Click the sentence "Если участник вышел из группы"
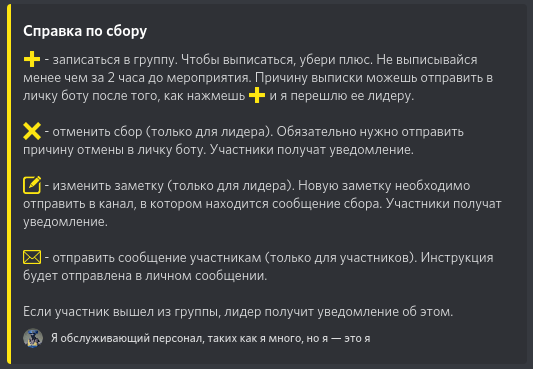The image size is (533, 369). pyautogui.click(x=122, y=312)
